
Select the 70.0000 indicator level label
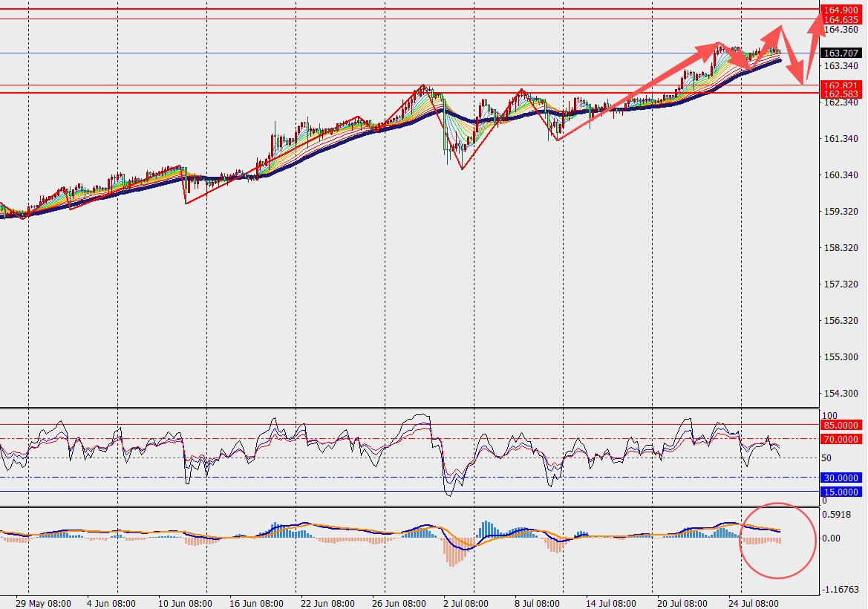(x=841, y=439)
